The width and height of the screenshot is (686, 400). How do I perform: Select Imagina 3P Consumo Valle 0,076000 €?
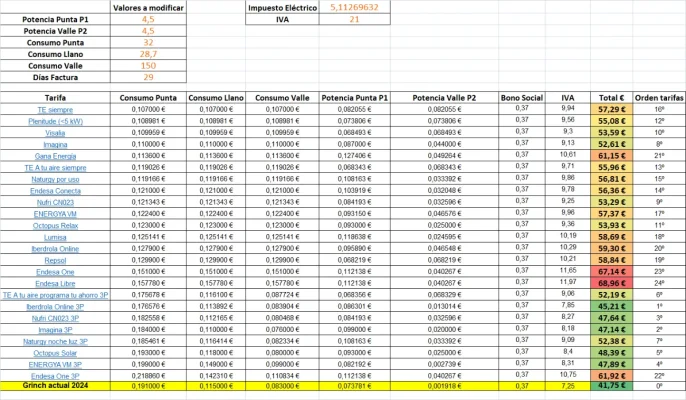[x=282, y=330]
